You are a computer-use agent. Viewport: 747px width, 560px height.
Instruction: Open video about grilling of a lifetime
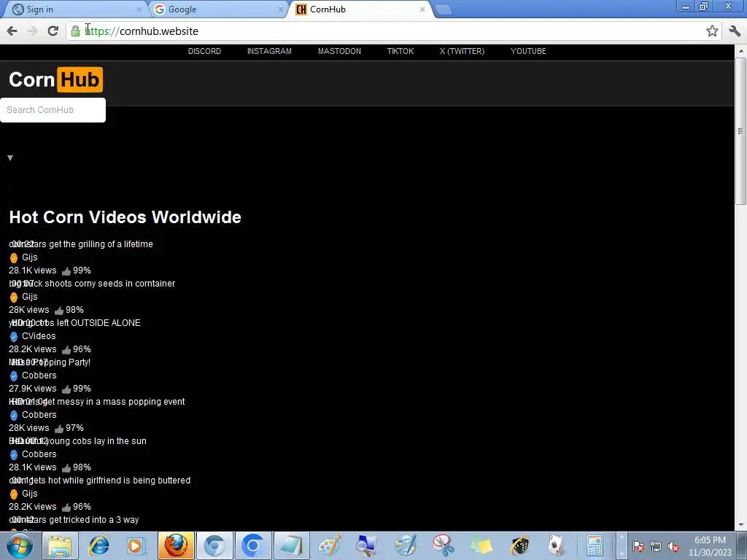(81, 244)
